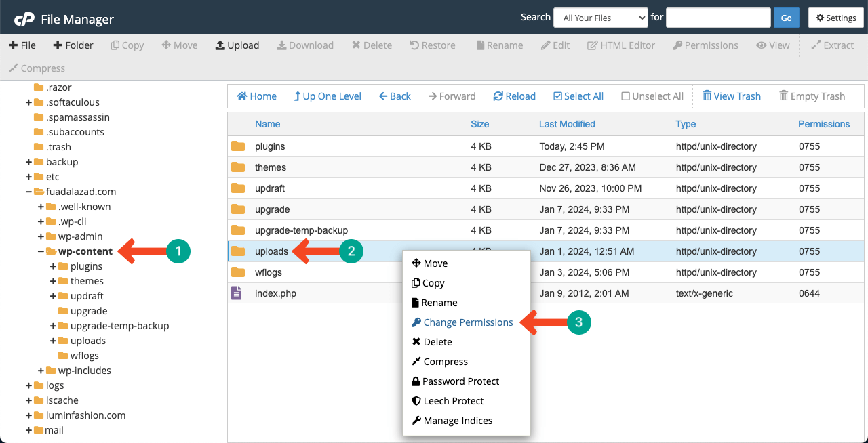The height and width of the screenshot is (443, 868).
Task: Expand the backup tree folder
Action: pyautogui.click(x=28, y=162)
